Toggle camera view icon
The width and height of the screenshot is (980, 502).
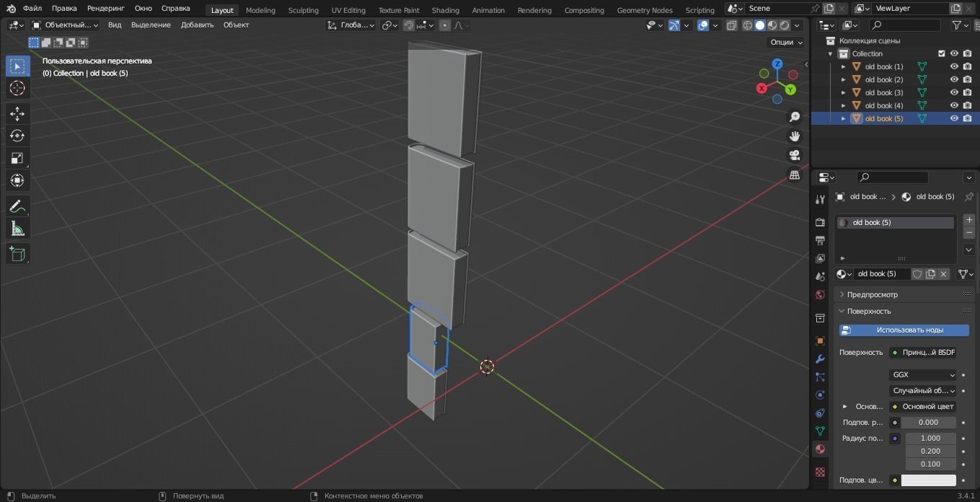pyautogui.click(x=795, y=156)
